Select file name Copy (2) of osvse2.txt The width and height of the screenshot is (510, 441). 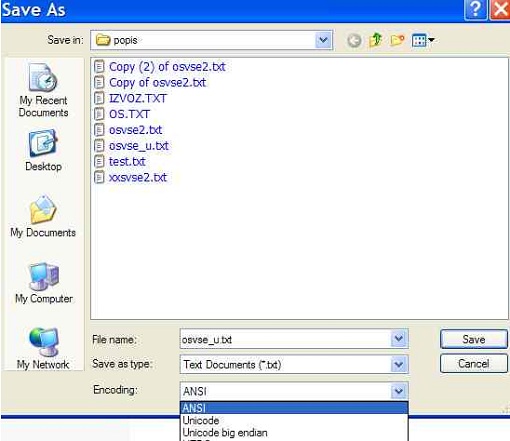coord(167,67)
